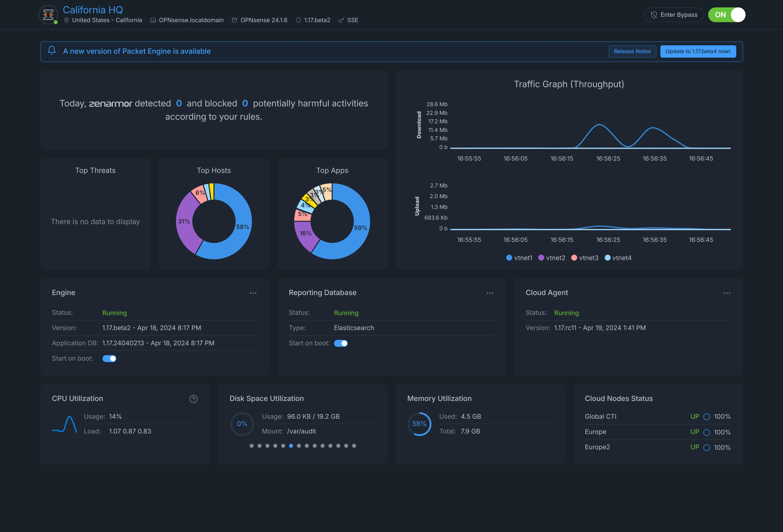The image size is (783, 532).
Task: Click the CPU usage sparkline chart
Action: coord(64,424)
